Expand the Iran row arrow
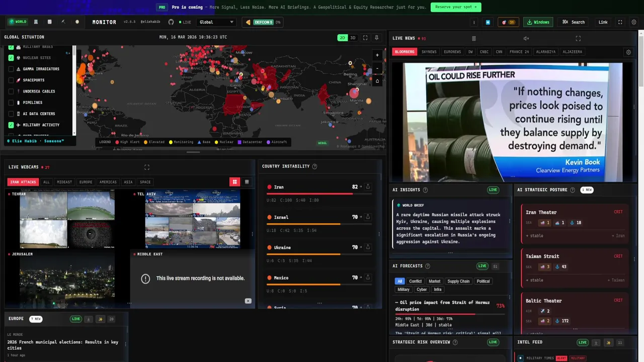The image size is (644, 362). pyautogui.click(x=362, y=187)
